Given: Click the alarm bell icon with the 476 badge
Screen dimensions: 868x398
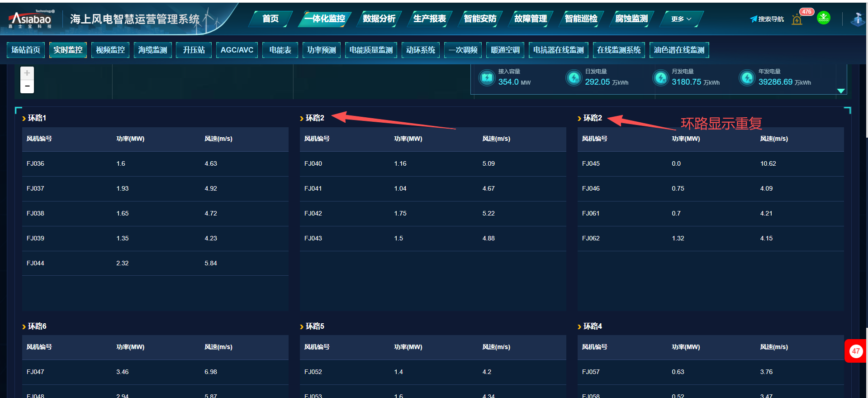Looking at the screenshot, I should point(797,19).
